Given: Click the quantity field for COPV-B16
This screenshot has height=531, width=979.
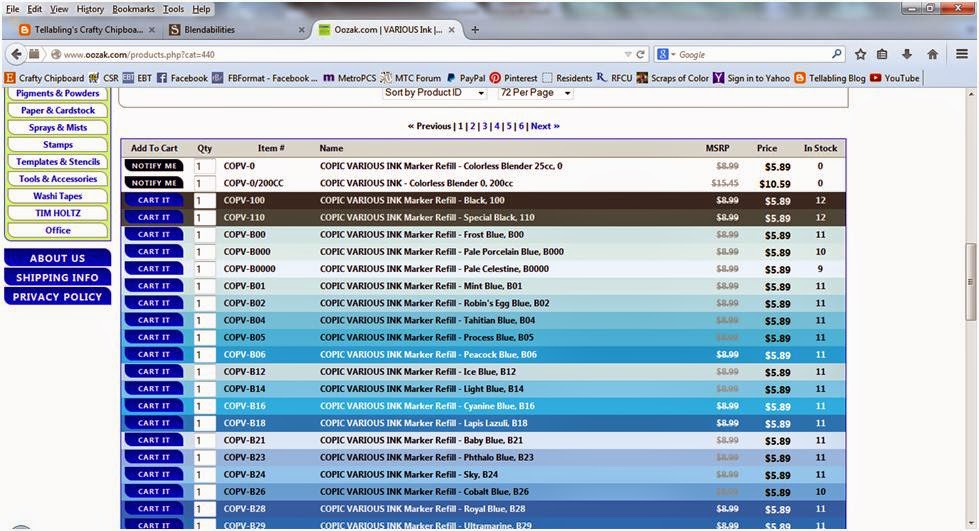Looking at the screenshot, I should click(204, 406).
